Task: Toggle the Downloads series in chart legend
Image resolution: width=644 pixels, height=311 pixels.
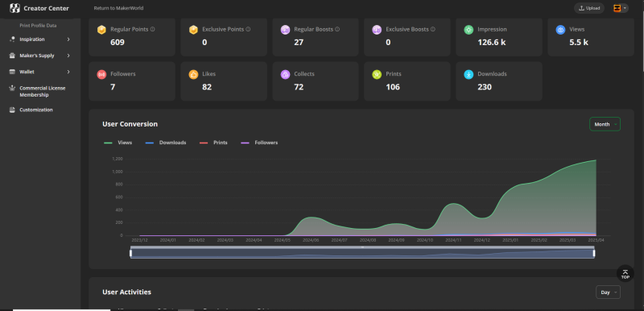Action: point(166,143)
